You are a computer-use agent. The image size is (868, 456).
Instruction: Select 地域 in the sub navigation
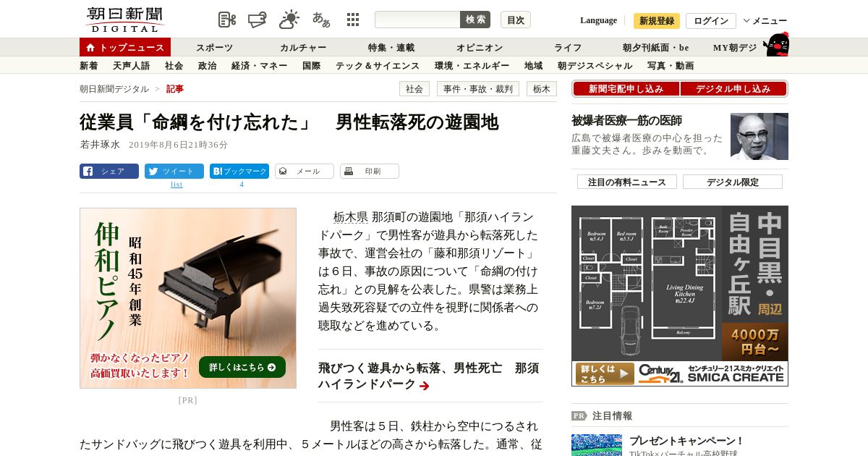[x=534, y=66]
